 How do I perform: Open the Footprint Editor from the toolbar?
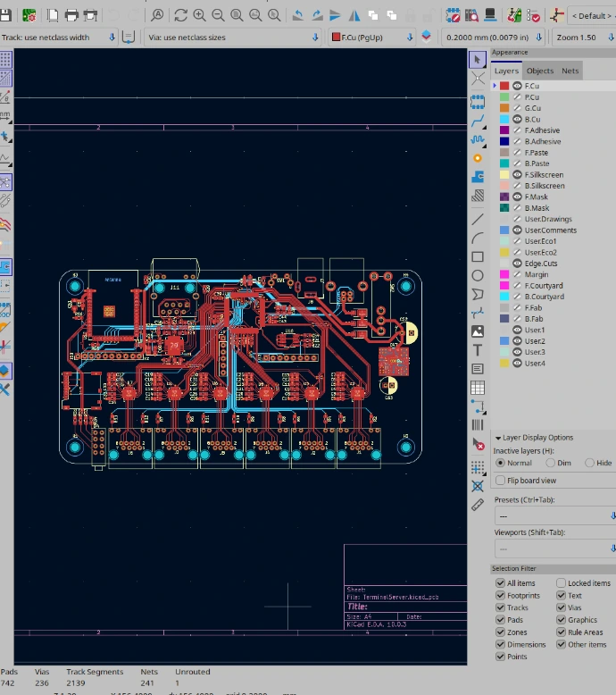[453, 15]
